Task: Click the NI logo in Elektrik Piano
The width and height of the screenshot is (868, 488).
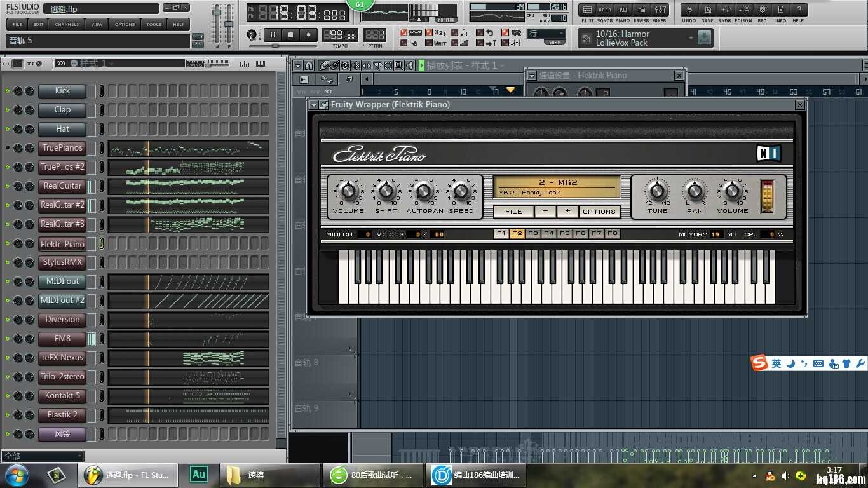Action: (768, 153)
